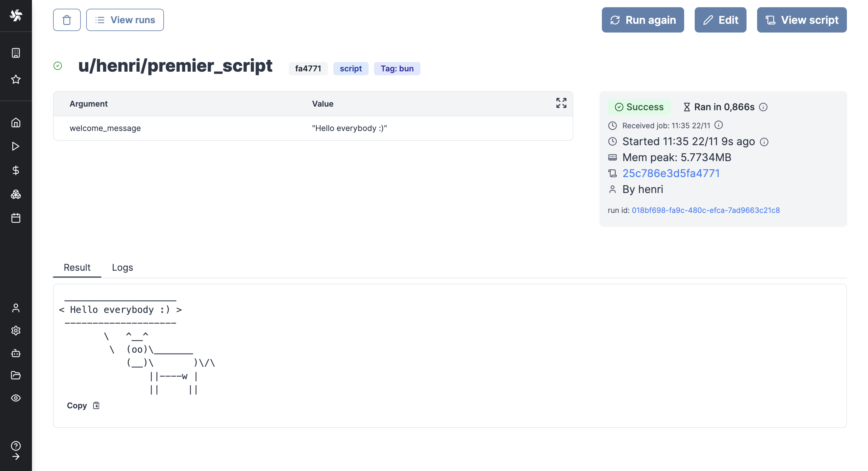Expand sidebar with bottom arrow
868x471 pixels.
coord(16,457)
